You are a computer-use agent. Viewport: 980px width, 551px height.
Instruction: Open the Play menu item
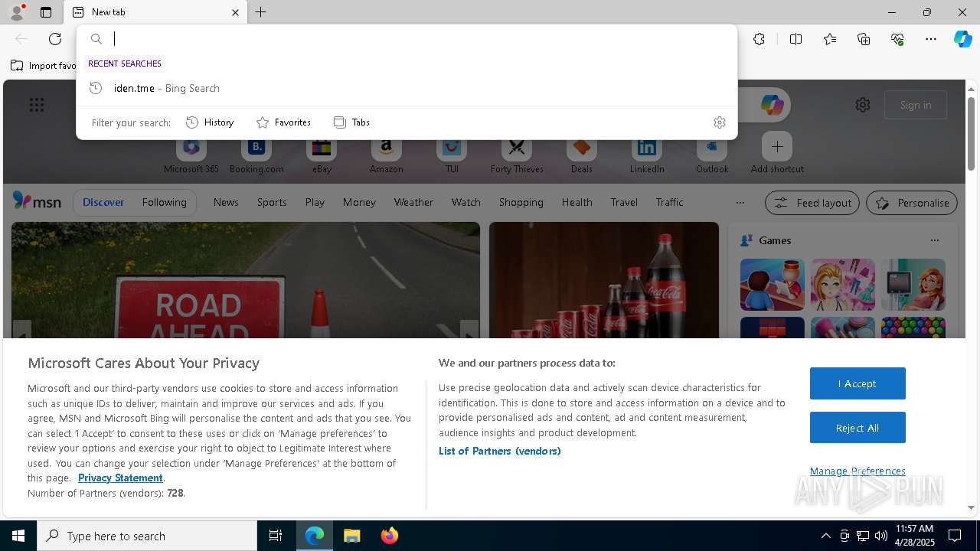(315, 202)
